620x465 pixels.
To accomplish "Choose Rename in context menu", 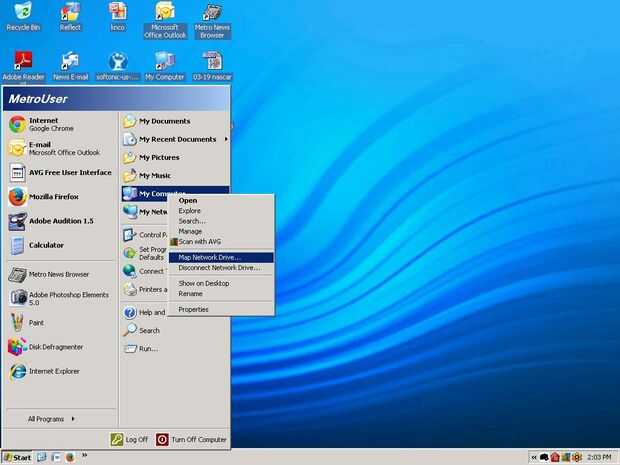I will click(221, 294).
